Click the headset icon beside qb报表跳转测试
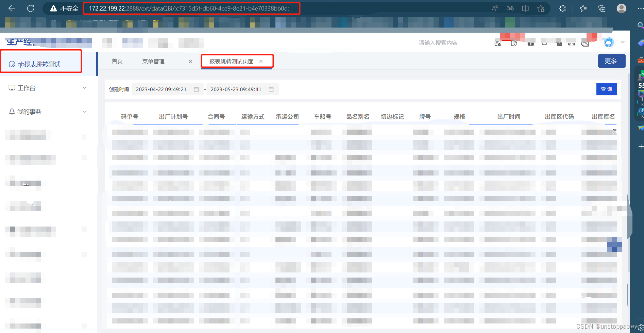This screenshot has height=333, width=644. pos(12,64)
